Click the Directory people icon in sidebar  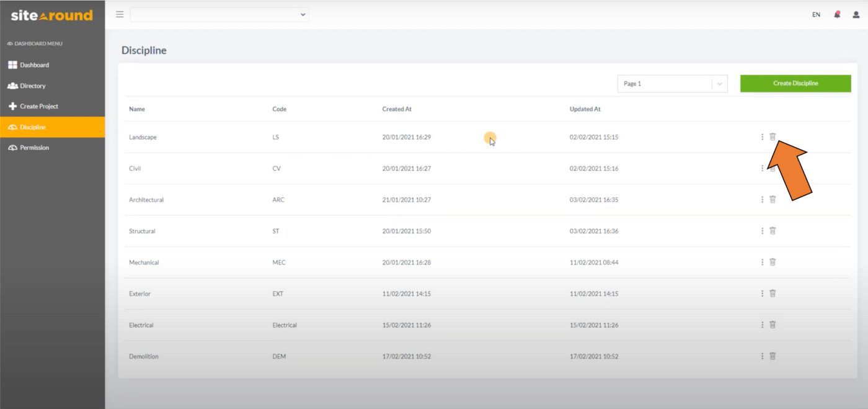(x=12, y=85)
